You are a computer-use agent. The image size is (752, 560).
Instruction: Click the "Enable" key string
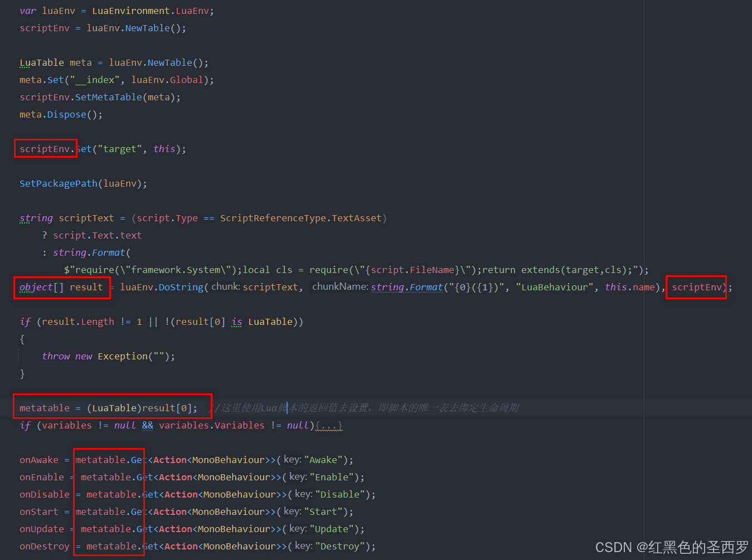(332, 478)
